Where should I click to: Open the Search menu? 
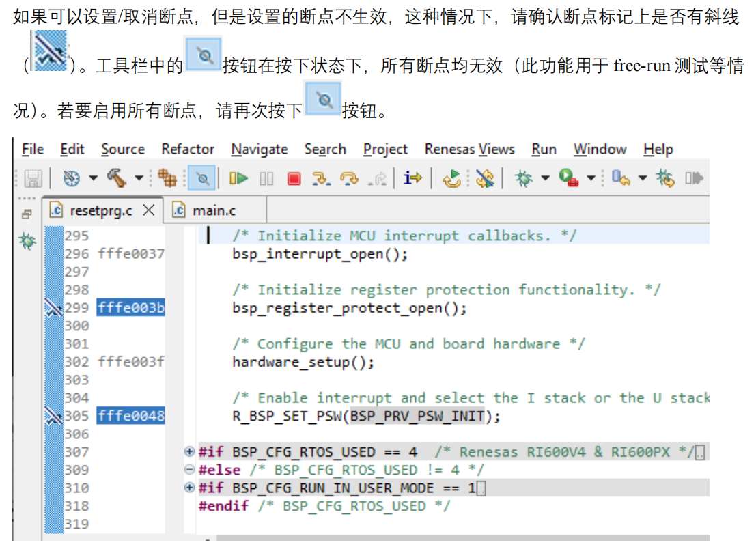tap(326, 150)
